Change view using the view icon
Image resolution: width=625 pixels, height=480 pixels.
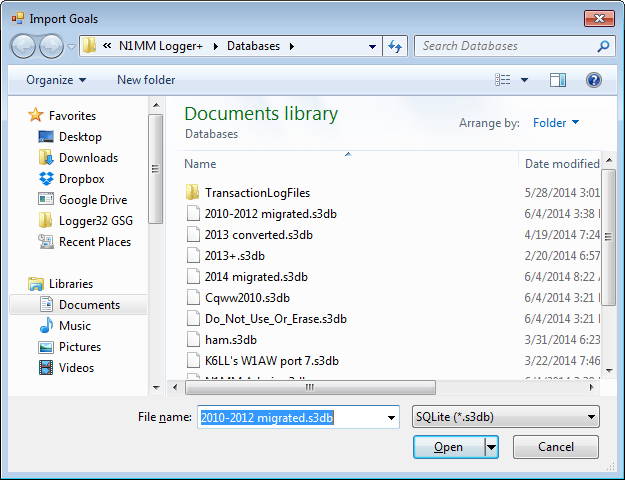pyautogui.click(x=503, y=80)
